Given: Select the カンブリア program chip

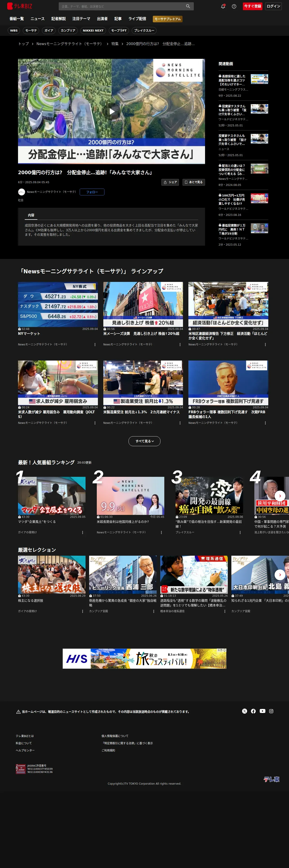Looking at the screenshot, I should [68, 31].
